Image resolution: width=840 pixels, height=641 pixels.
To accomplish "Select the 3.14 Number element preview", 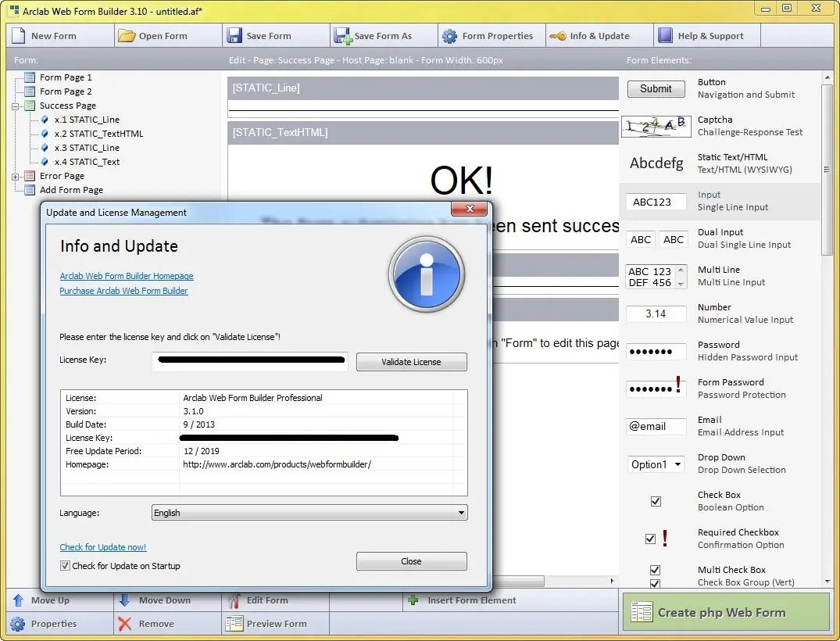I will click(656, 314).
